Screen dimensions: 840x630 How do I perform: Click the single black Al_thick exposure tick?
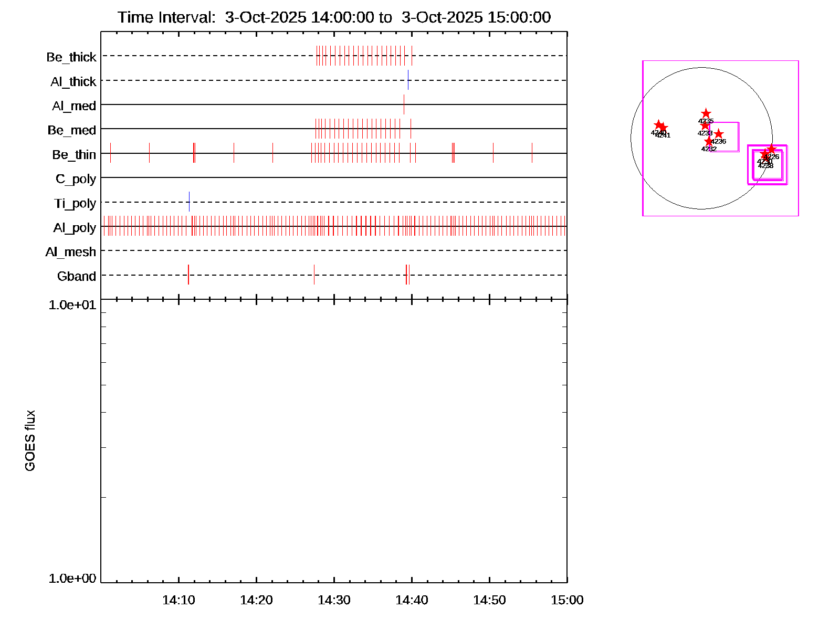click(408, 80)
